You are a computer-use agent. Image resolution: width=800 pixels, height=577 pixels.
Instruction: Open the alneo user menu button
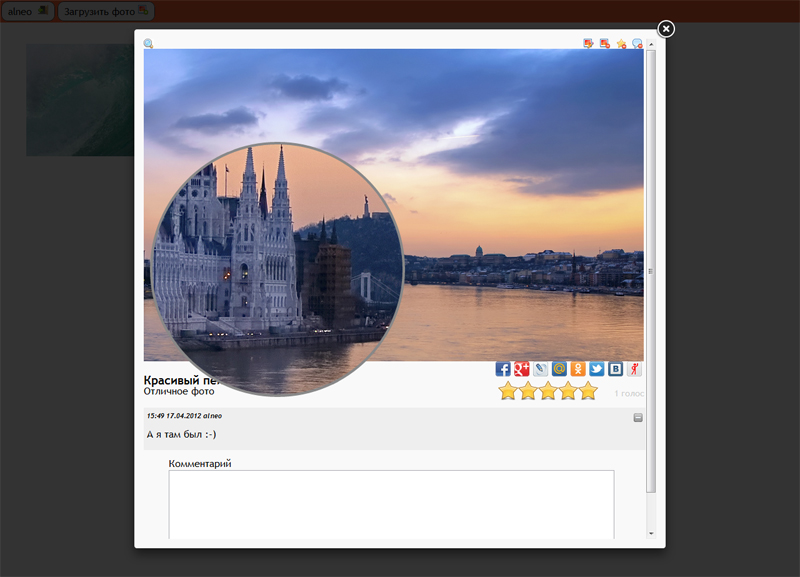click(x=28, y=11)
